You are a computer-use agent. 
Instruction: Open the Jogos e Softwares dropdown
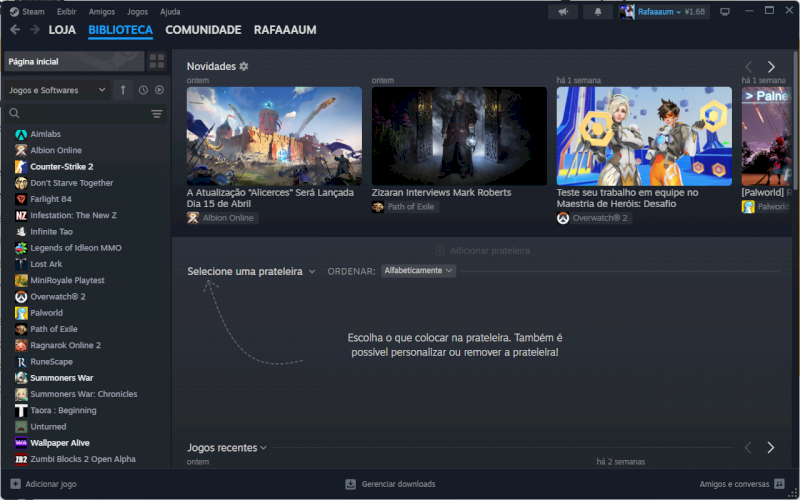pos(57,90)
